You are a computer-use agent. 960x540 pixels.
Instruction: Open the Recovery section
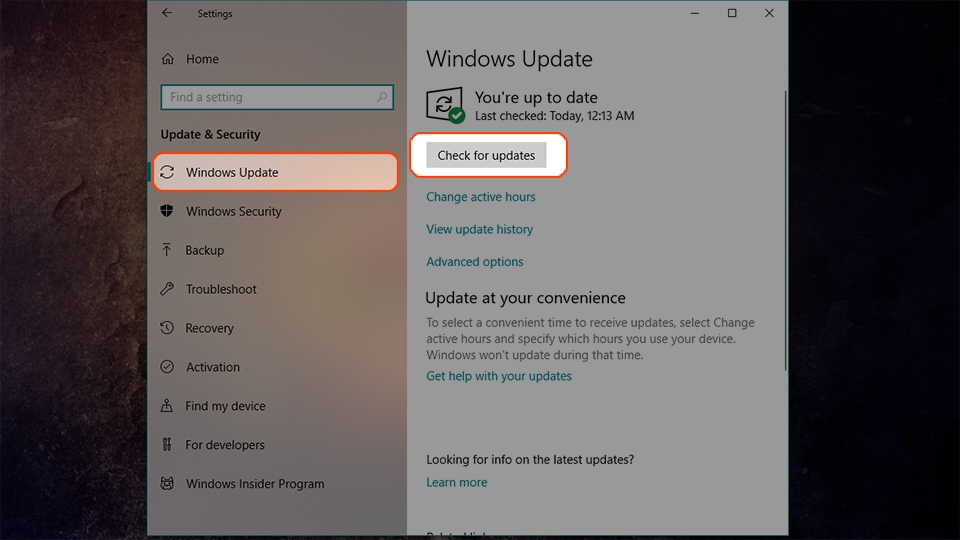209,328
